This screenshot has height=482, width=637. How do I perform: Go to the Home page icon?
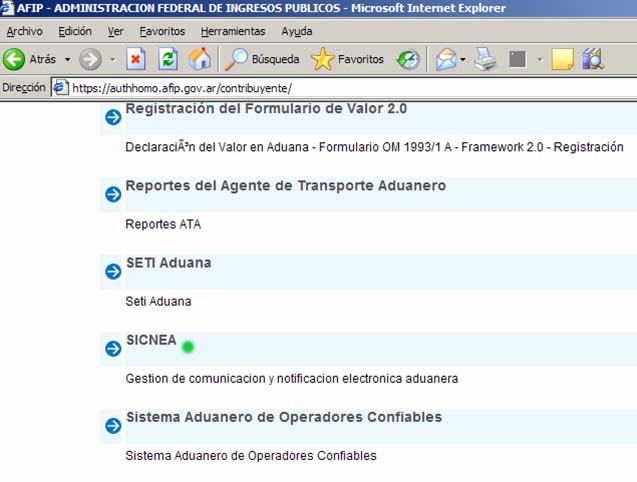199,59
